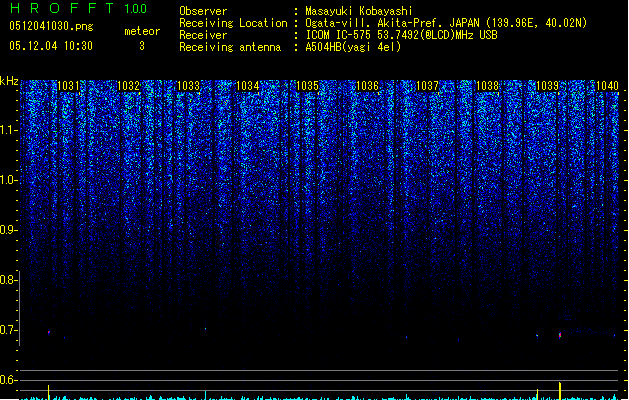The width and height of the screenshot is (629, 400).
Task: Select the file name 0512041030.png
Action: pyautogui.click(x=51, y=27)
